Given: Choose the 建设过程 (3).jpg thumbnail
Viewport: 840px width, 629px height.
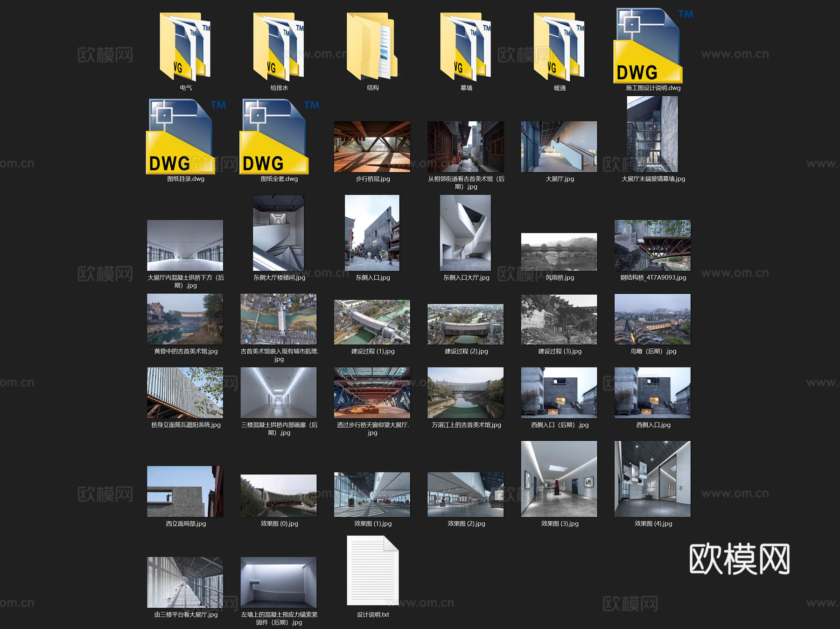Looking at the screenshot, I should coord(559,319).
